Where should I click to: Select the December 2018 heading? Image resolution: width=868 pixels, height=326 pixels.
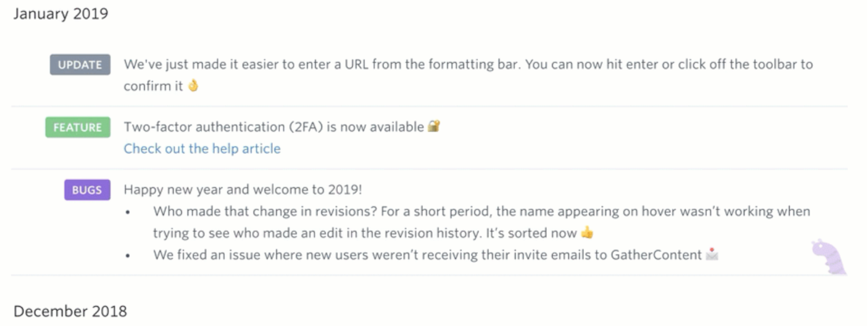click(70, 311)
